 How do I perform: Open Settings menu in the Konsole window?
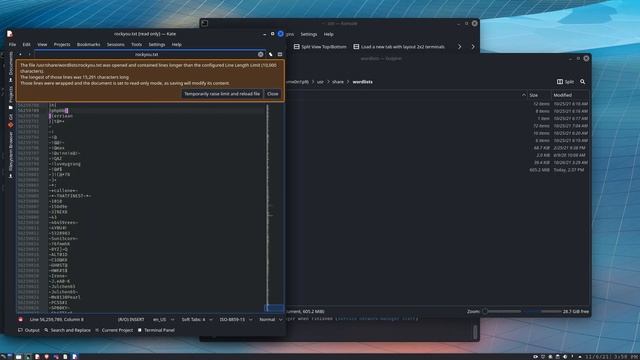pos(309,34)
